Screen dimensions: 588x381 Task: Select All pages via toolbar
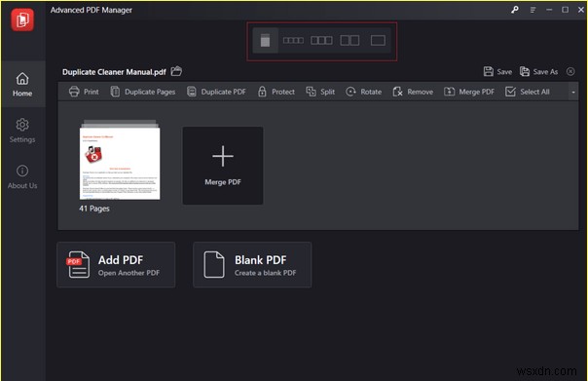click(528, 92)
